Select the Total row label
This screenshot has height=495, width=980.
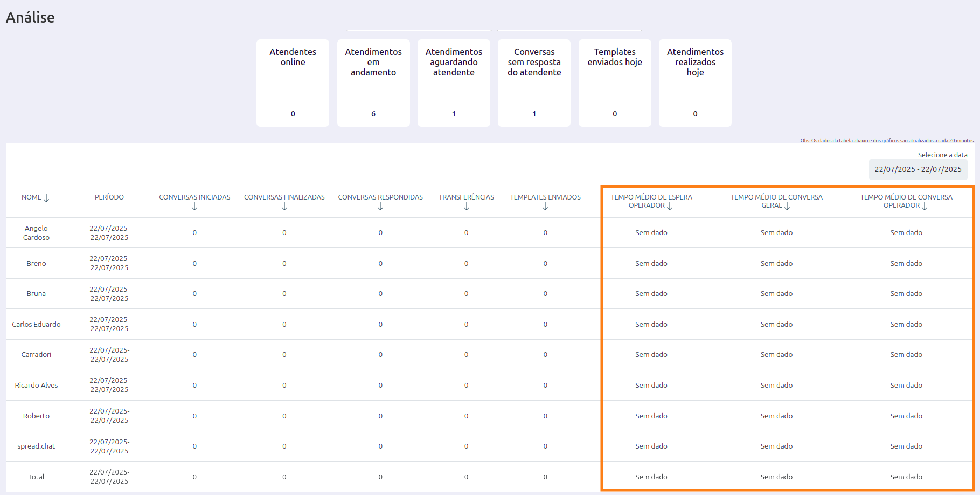(x=36, y=477)
